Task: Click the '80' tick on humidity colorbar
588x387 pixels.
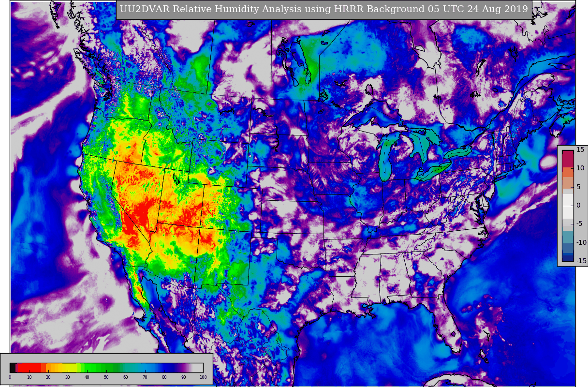Action: tap(164, 377)
